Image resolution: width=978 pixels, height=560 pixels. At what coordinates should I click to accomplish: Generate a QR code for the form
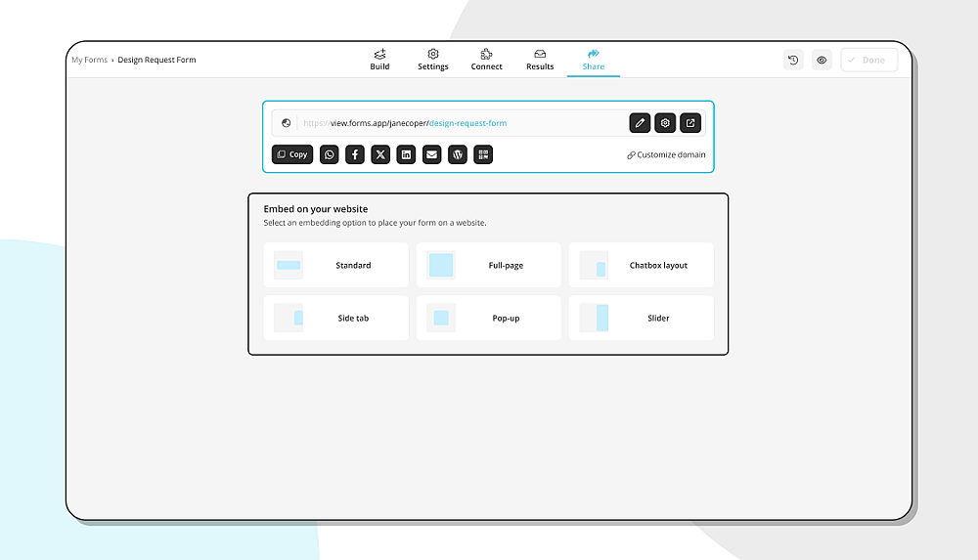tap(483, 154)
